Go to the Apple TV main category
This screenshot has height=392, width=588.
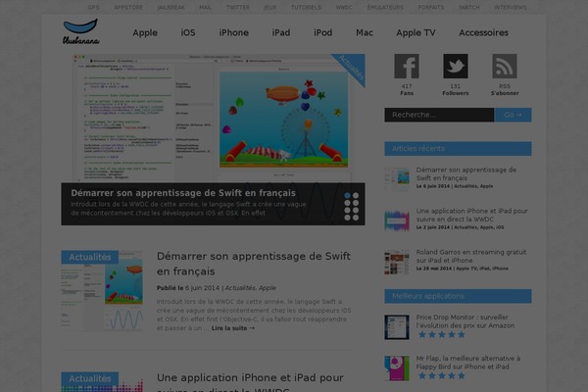[x=416, y=33]
